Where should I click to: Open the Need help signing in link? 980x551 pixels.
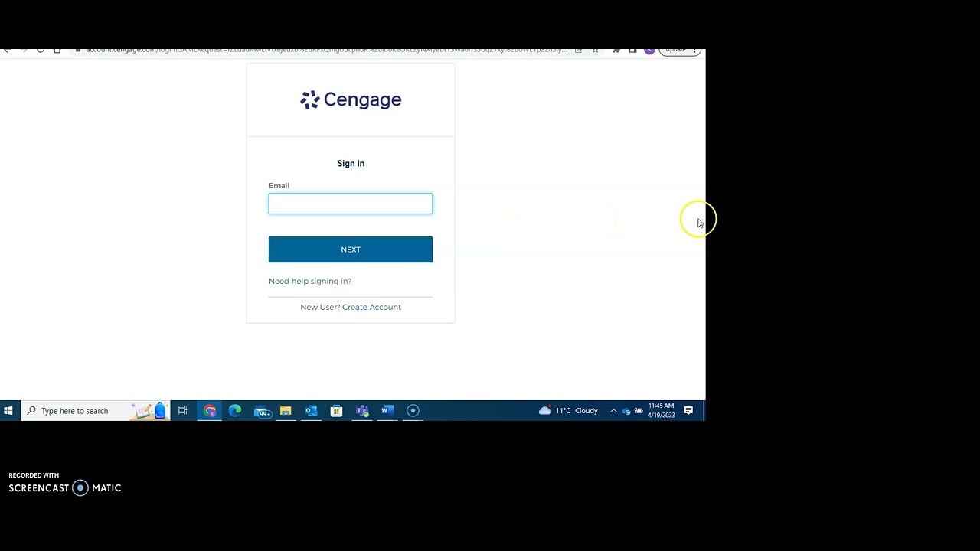[310, 281]
